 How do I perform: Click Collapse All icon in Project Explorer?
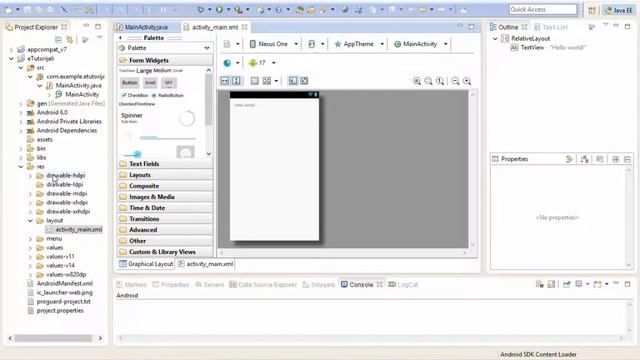pyautogui.click(x=58, y=40)
